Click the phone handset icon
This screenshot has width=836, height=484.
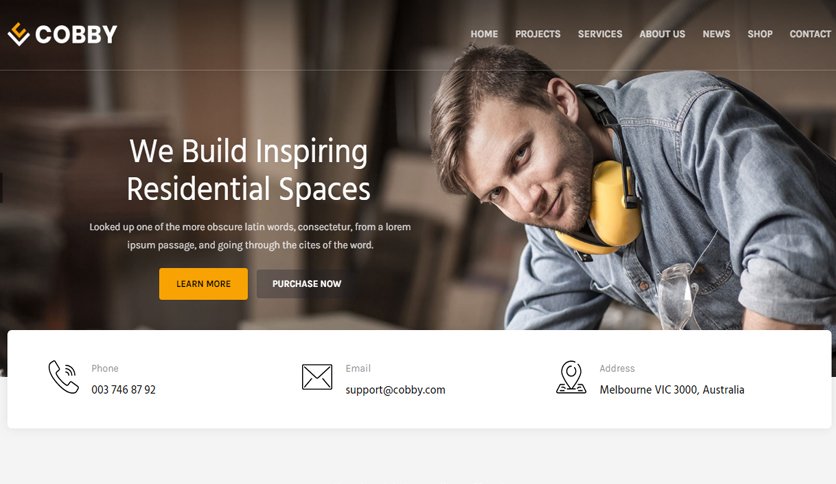coord(63,377)
